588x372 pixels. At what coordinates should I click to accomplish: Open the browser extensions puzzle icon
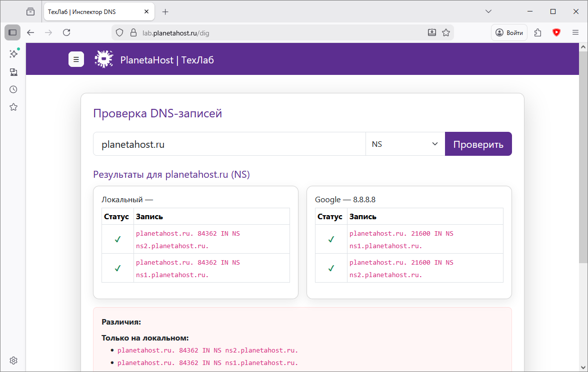coord(538,32)
